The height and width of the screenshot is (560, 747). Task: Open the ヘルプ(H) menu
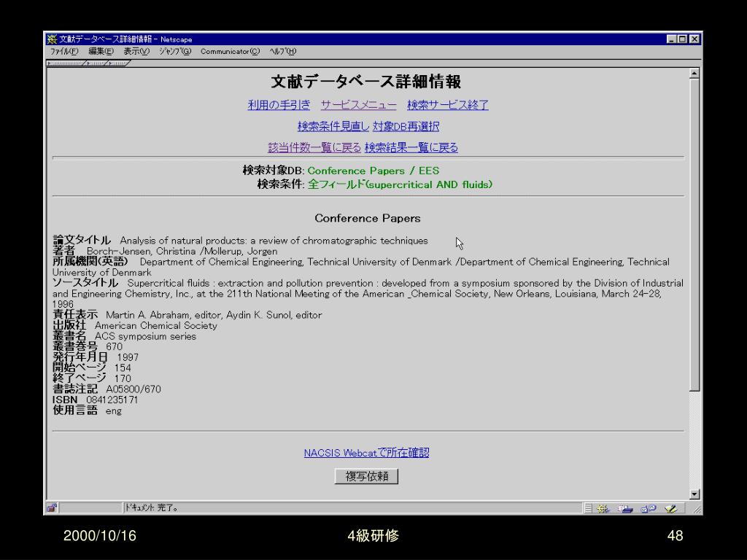tap(282, 52)
